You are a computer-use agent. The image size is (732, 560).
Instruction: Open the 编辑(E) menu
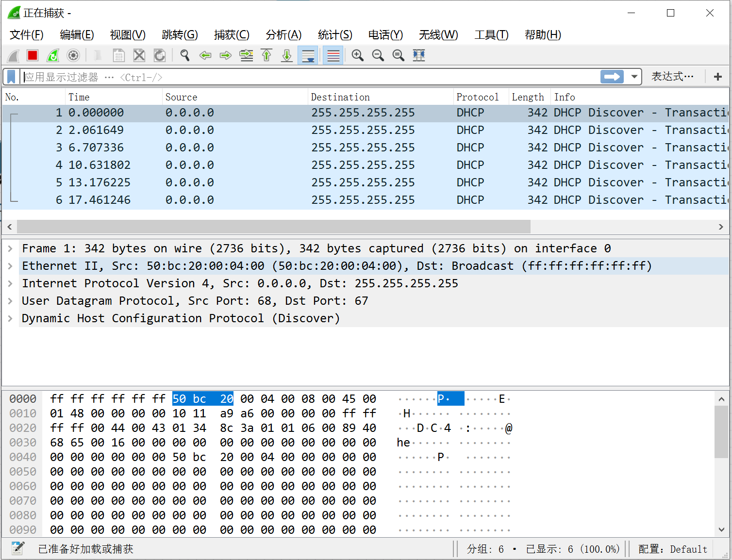point(77,35)
